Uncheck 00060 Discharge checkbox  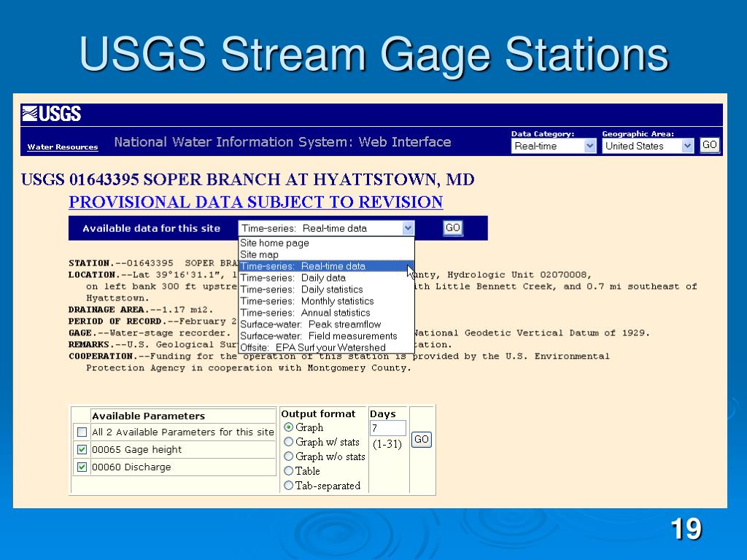[x=82, y=467]
